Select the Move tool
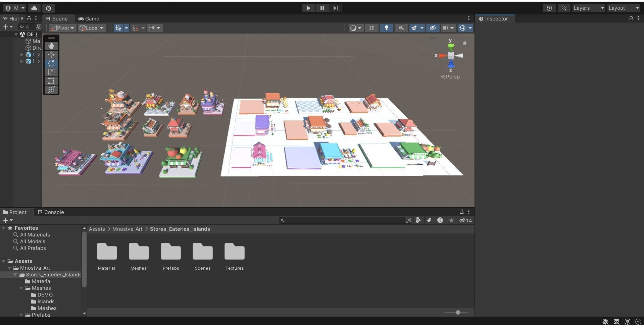The height and width of the screenshot is (325, 644). click(51, 55)
